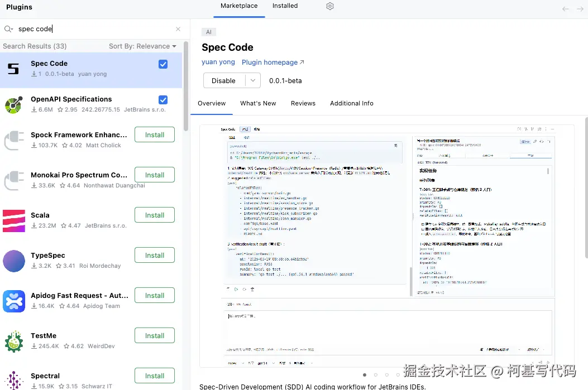Select the TestMe plugin icon
The height and width of the screenshot is (390, 588).
pyautogui.click(x=14, y=341)
